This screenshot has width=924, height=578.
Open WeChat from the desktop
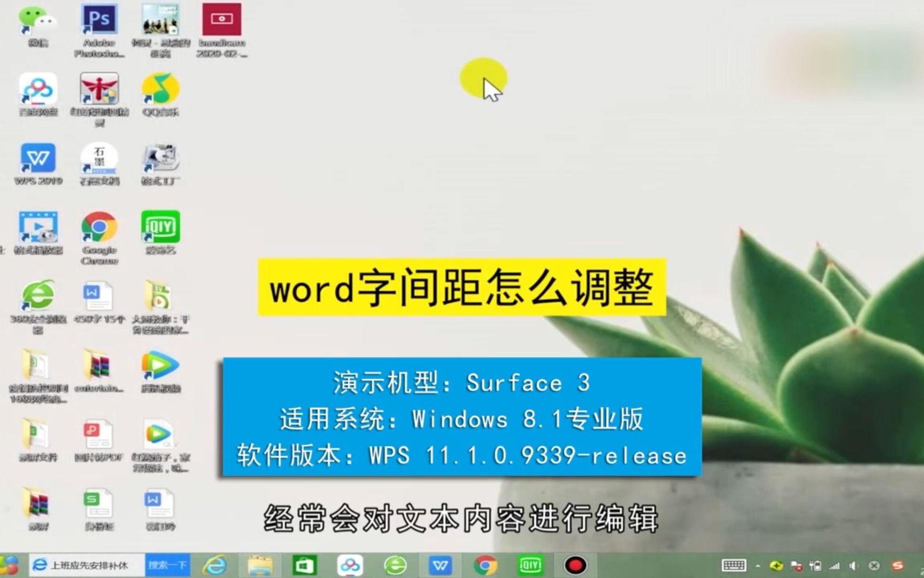[x=37, y=21]
